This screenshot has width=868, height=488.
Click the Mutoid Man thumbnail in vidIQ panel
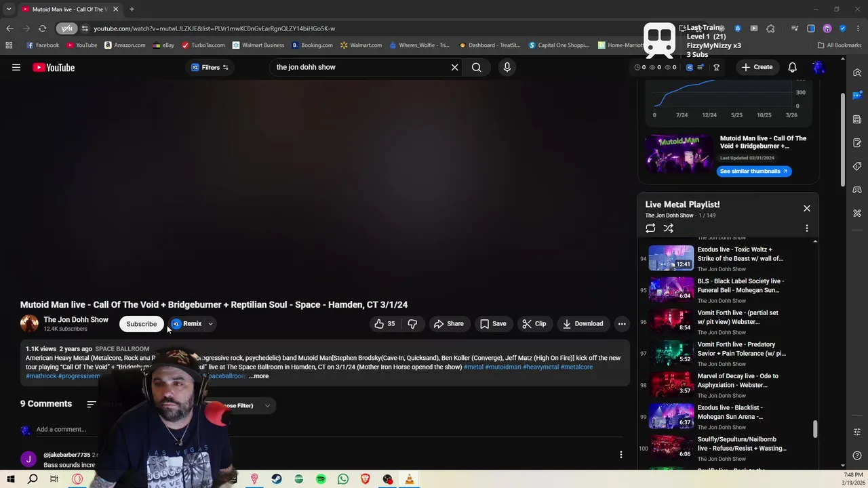click(678, 155)
